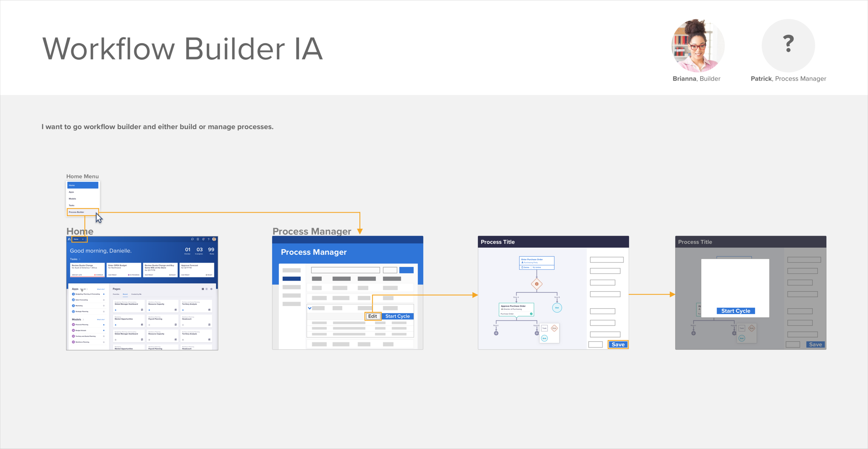Toggle favorite star for Budget Actuals model

coord(103,330)
